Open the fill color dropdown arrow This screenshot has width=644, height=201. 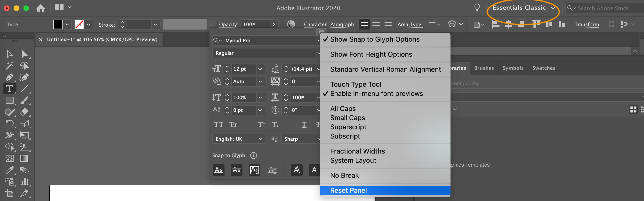67,24
